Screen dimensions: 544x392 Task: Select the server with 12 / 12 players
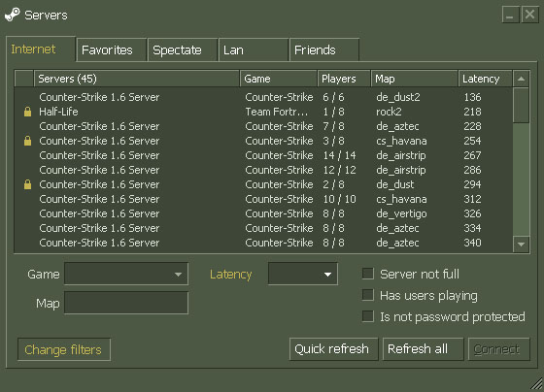pyautogui.click(x=263, y=170)
